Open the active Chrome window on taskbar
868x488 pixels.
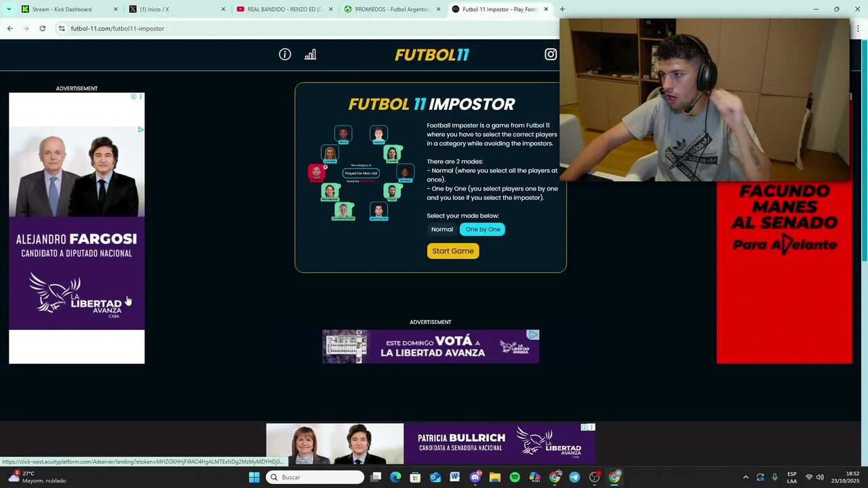[614, 477]
